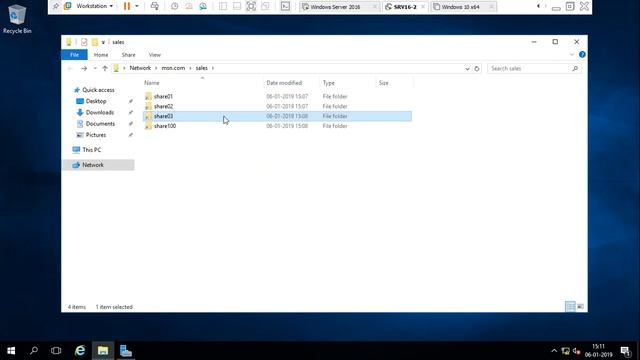
Task: Enter full screen mode icon in VMware toolbar
Action: pyautogui.click(x=251, y=6)
